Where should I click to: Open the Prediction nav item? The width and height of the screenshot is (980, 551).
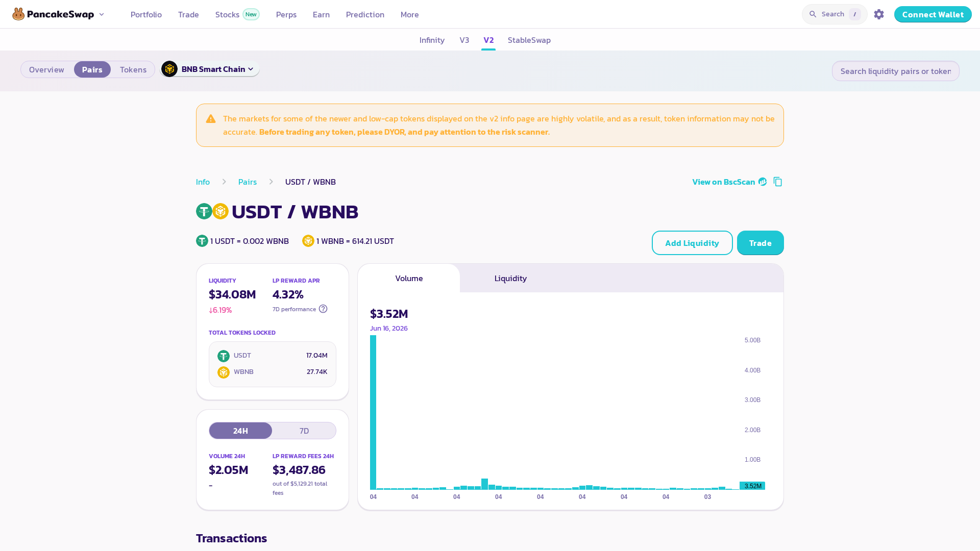point(365,14)
